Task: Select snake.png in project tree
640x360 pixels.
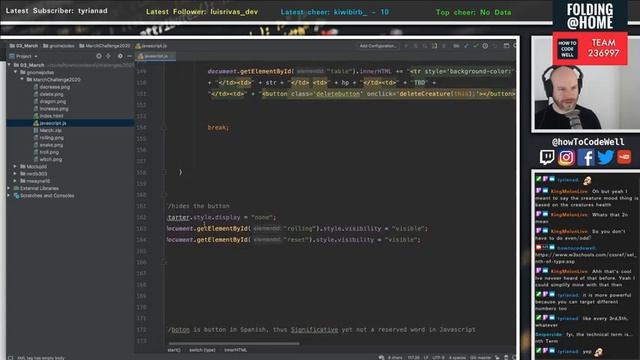Action: pyautogui.click(x=51, y=145)
